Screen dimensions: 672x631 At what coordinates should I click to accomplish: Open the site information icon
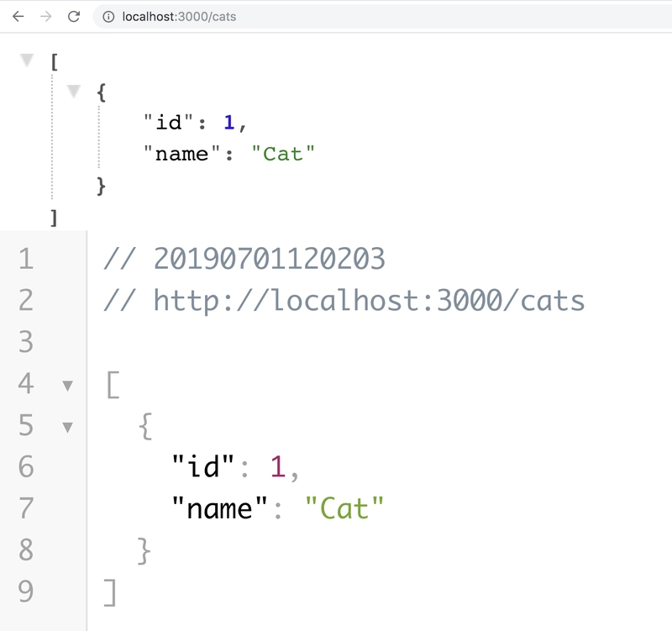108,17
